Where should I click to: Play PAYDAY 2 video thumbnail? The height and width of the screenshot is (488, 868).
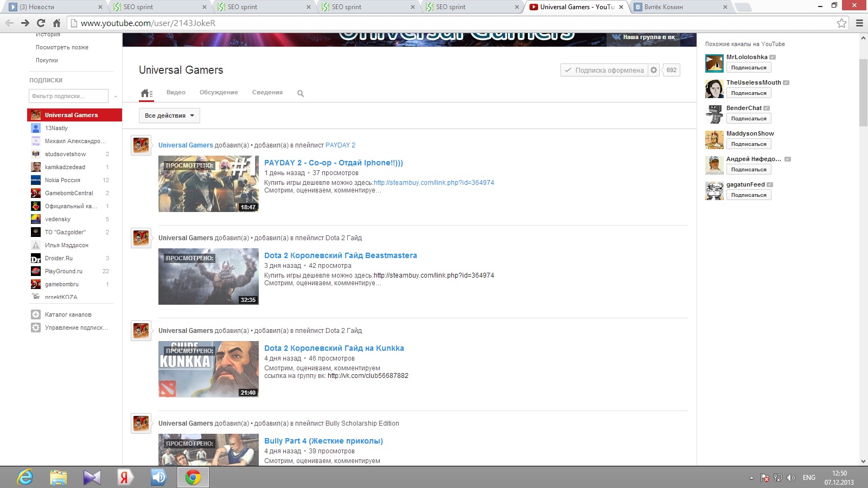click(x=208, y=184)
